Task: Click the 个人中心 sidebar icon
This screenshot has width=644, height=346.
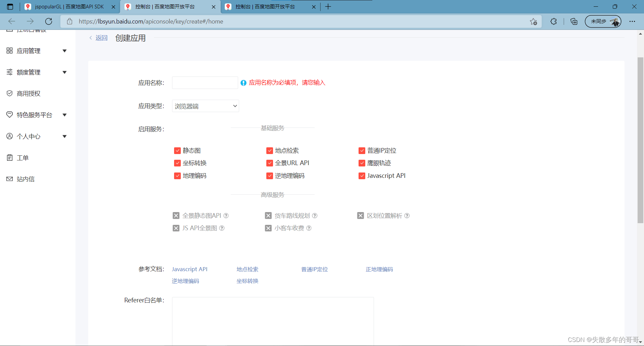Action: coord(9,136)
